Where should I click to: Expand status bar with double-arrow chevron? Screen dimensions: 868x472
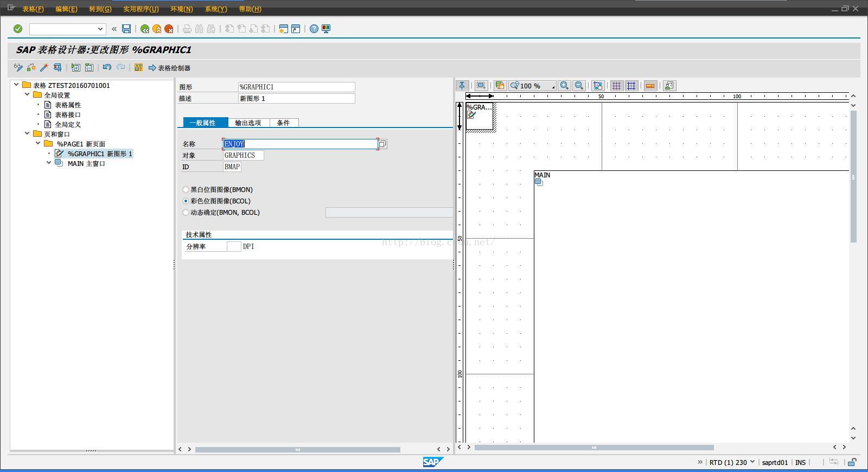700,462
